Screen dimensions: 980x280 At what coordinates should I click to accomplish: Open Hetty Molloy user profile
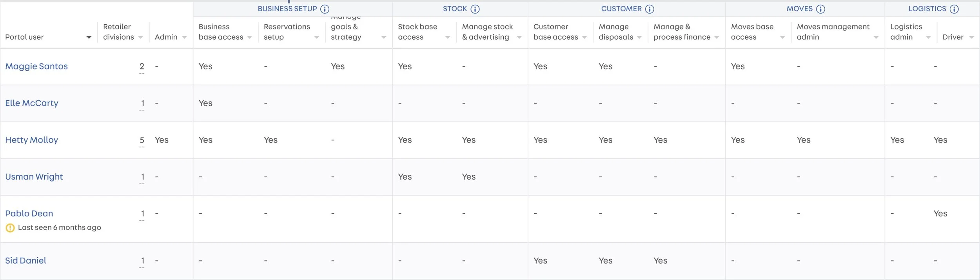tap(32, 140)
